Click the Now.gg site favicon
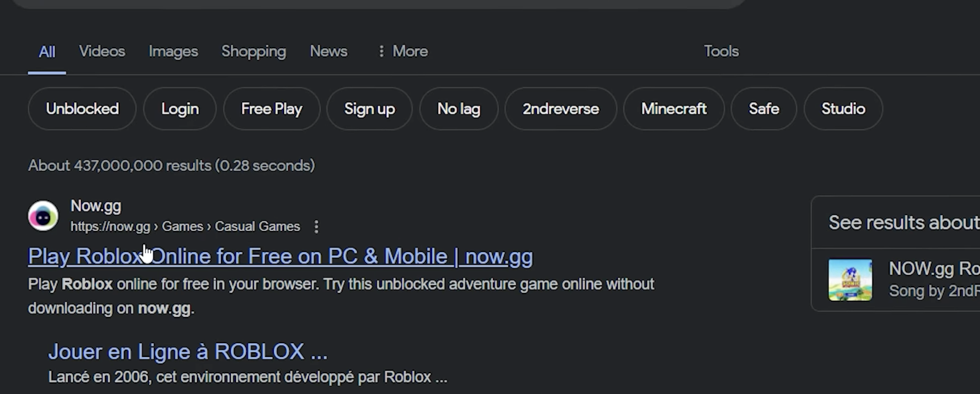Image resolution: width=980 pixels, height=394 pixels. point(43,216)
